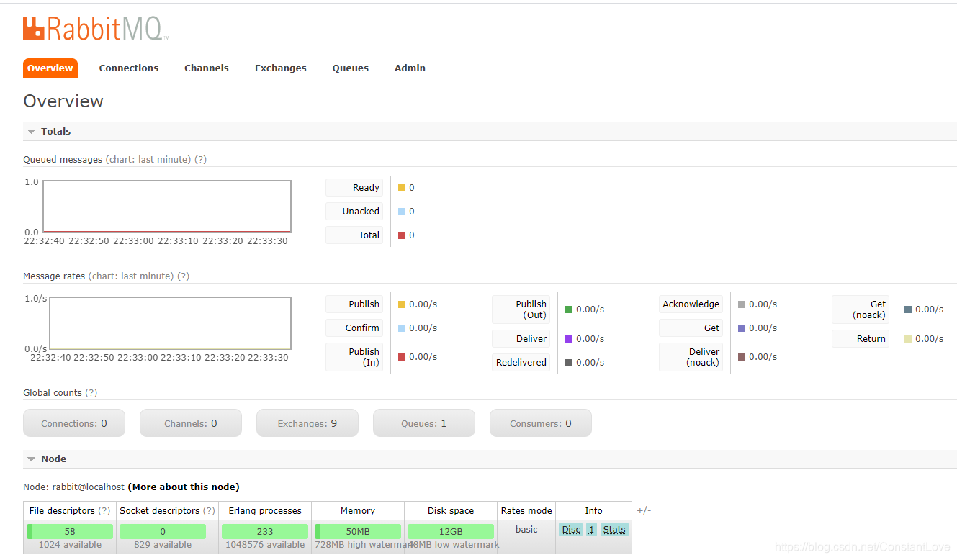Image resolution: width=957 pixels, height=560 pixels.
Task: Toggle the Get rate label
Action: pos(691,328)
